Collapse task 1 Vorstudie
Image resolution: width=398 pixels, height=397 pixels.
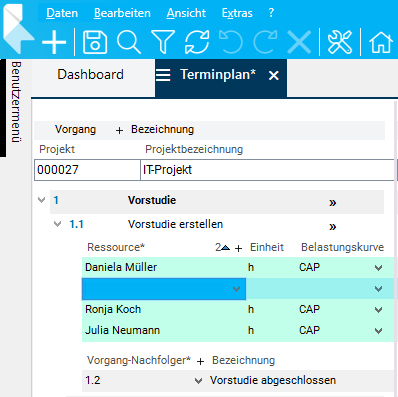coord(42,200)
